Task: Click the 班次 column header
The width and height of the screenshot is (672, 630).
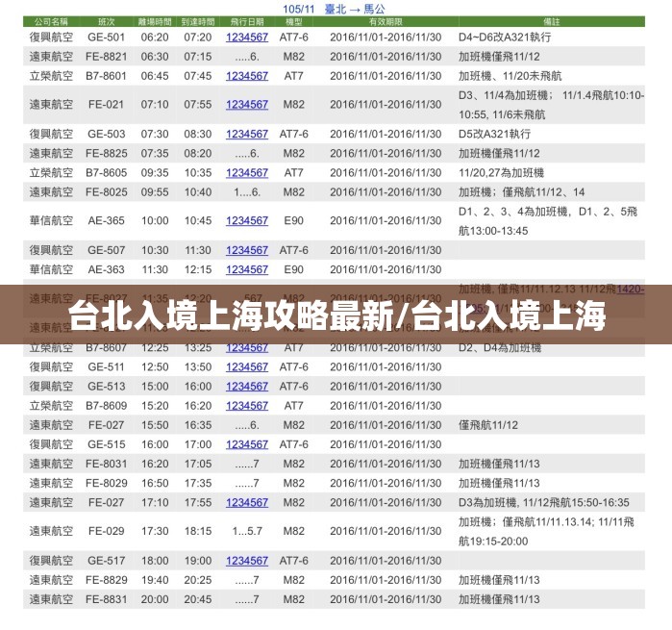Action: tap(107, 22)
